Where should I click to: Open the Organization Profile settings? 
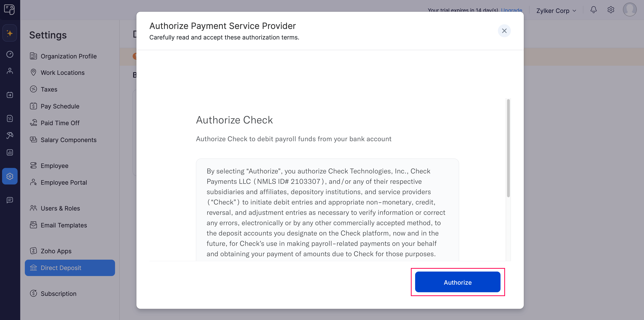[x=69, y=56]
